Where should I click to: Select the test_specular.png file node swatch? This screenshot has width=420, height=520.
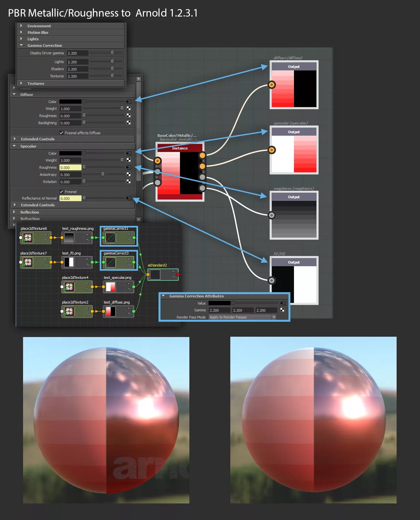point(111,287)
